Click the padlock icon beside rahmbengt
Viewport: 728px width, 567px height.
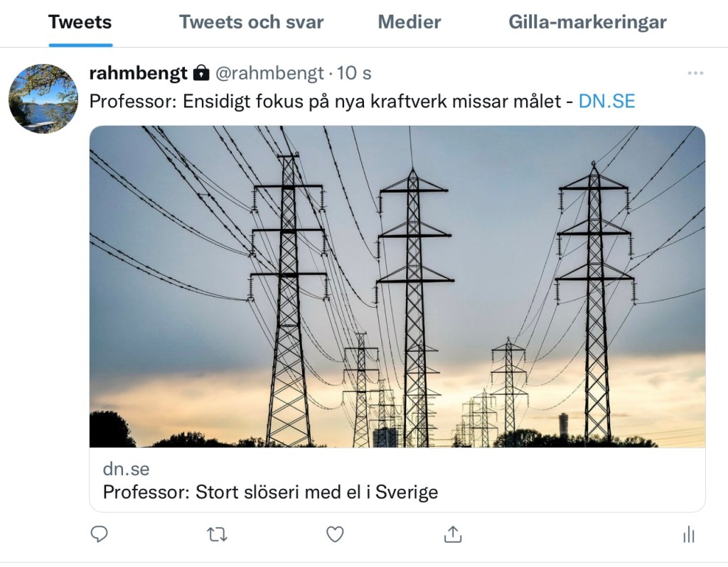coord(201,73)
